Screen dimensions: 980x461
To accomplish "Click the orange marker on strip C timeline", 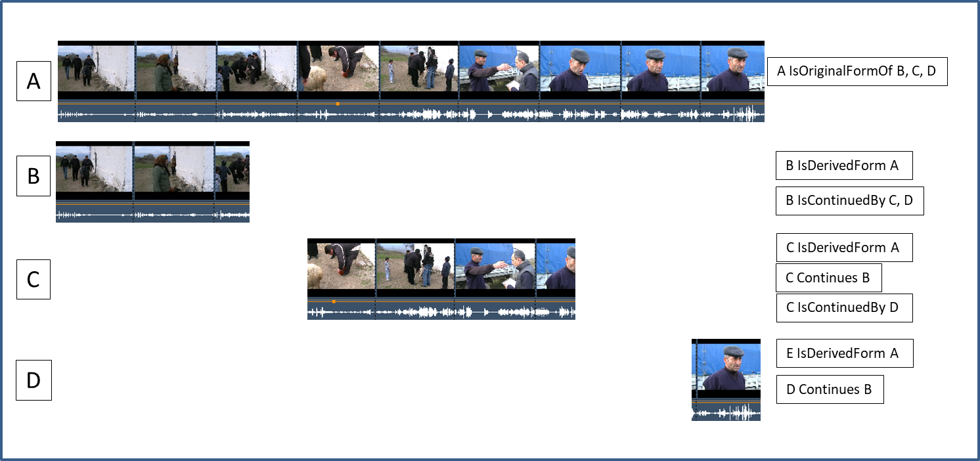I will 334,301.
